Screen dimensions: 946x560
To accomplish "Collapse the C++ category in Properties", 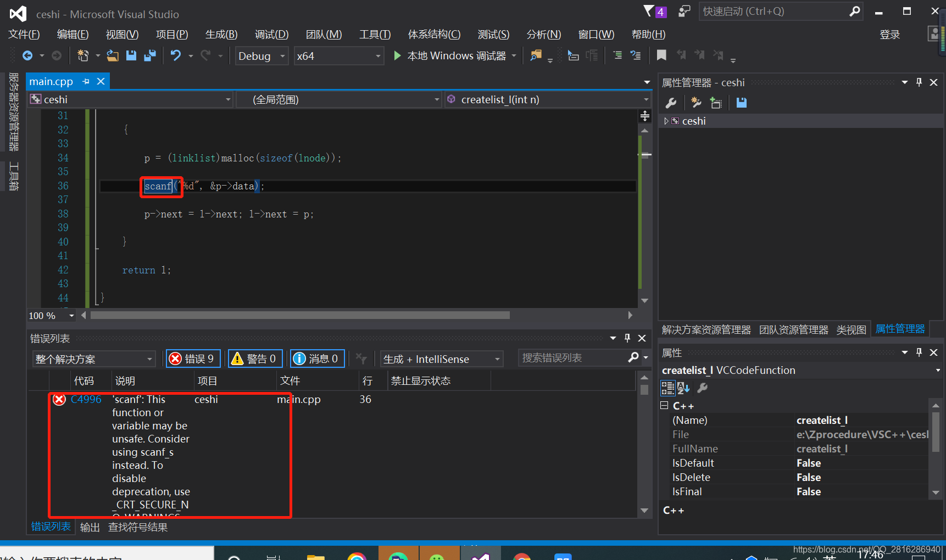I will pyautogui.click(x=664, y=405).
